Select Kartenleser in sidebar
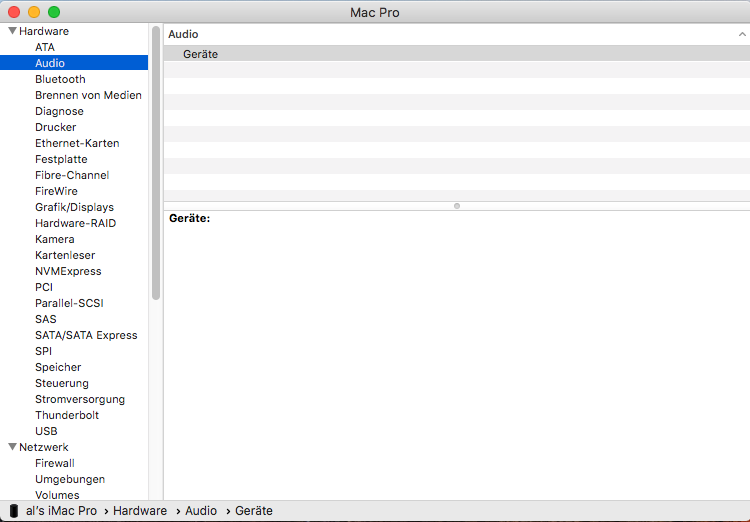Screen dimensions: 750x522 [x=65, y=255]
